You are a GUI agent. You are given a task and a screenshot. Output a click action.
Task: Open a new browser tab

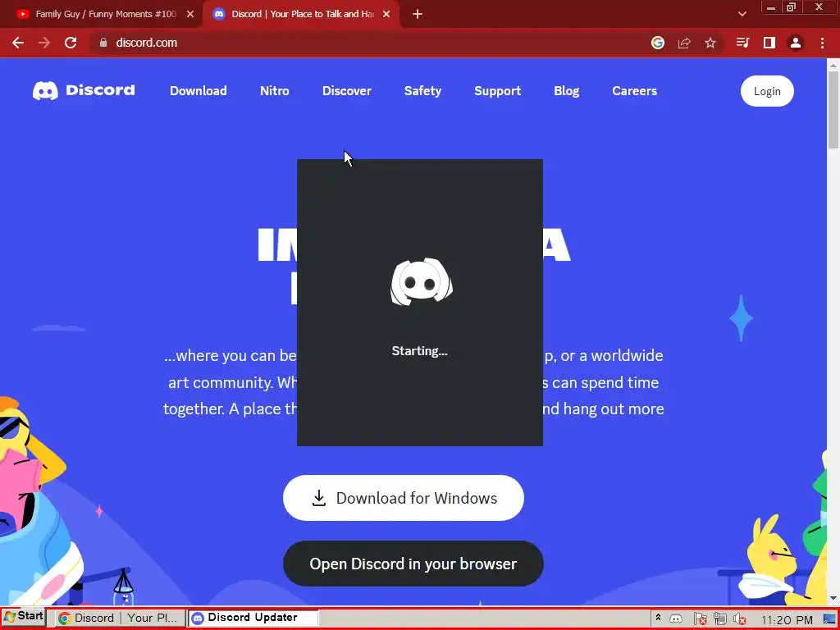coord(418,15)
